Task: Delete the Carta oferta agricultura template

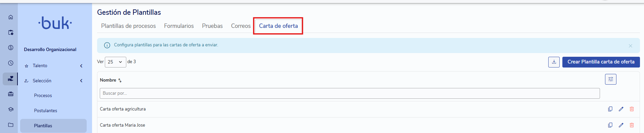Action: (x=632, y=109)
